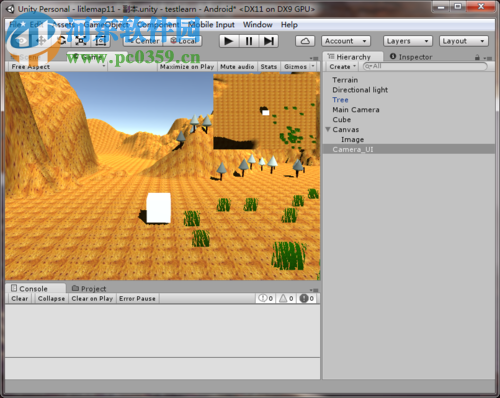Click the Unity logo in title bar
The width and height of the screenshot is (500, 398).
coord(10,9)
